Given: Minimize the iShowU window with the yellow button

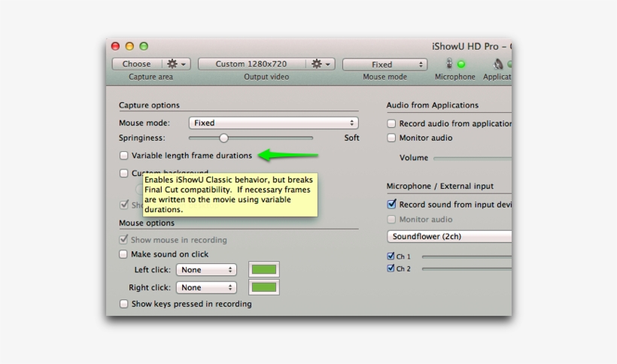Looking at the screenshot, I should point(129,47).
